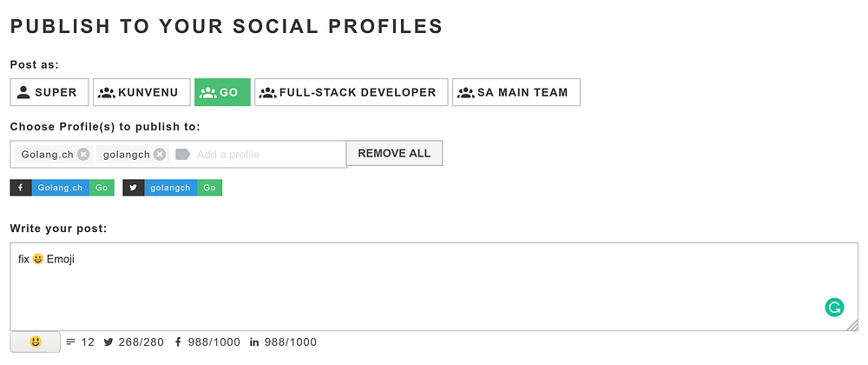Open the emoji picker button

point(36,342)
